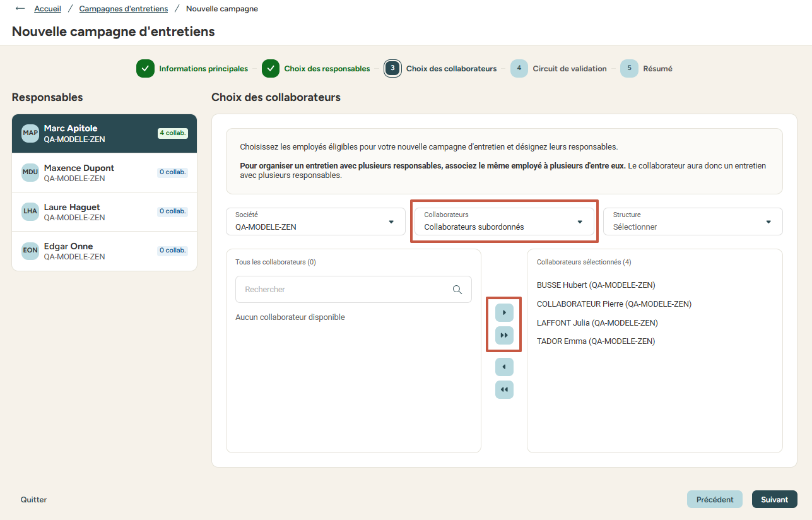Open the Structure Sélectionner dropdown

[x=693, y=222]
